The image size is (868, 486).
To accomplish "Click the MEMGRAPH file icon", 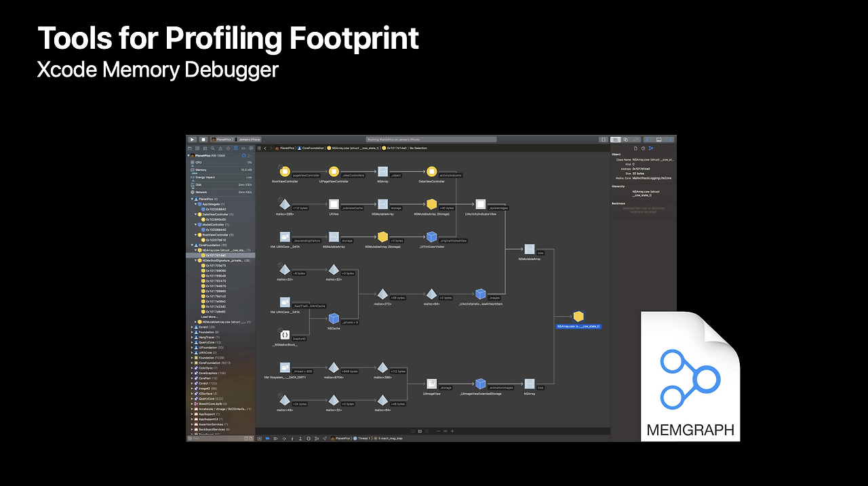I will point(690,376).
